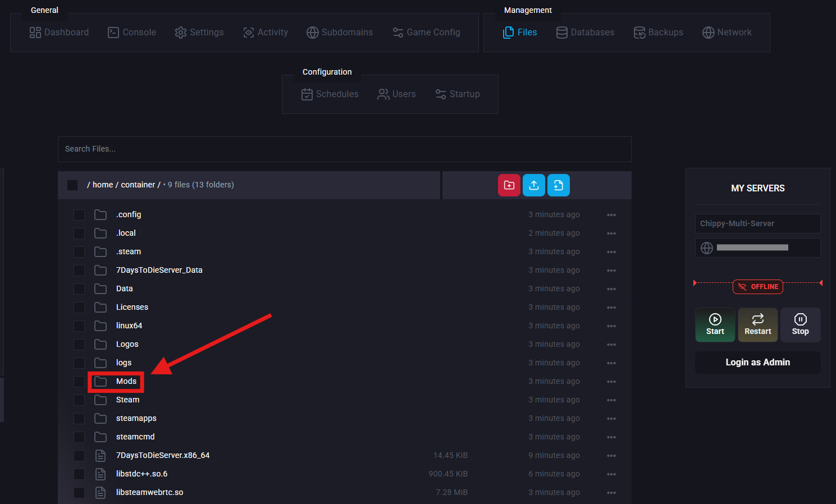The image size is (836, 504).
Task: Click the container breadcrumb link
Action: tap(138, 185)
